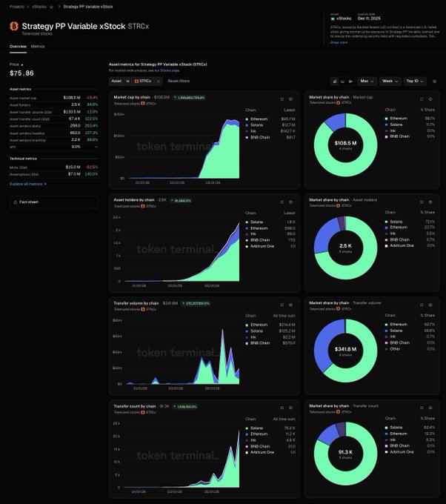Click Strategy PP Variable xStock breadcrumb item
This screenshot has height=504, width=446.
(88, 7)
